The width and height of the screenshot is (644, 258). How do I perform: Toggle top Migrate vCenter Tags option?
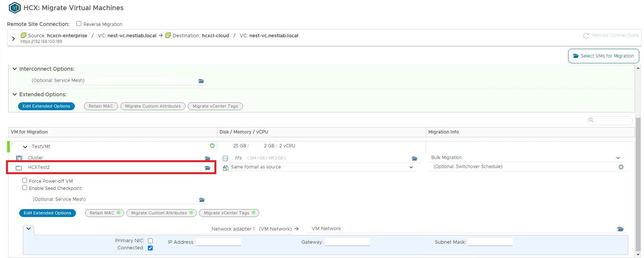click(215, 106)
